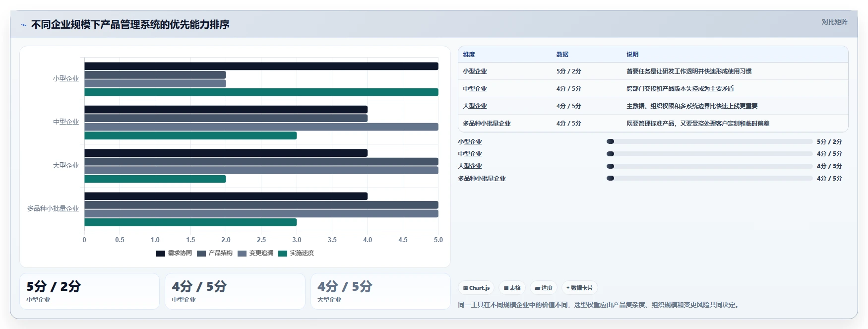Click the 小型企业 green 实施速度 bar in chart
Image resolution: width=868 pixels, height=329 pixels.
point(261,92)
